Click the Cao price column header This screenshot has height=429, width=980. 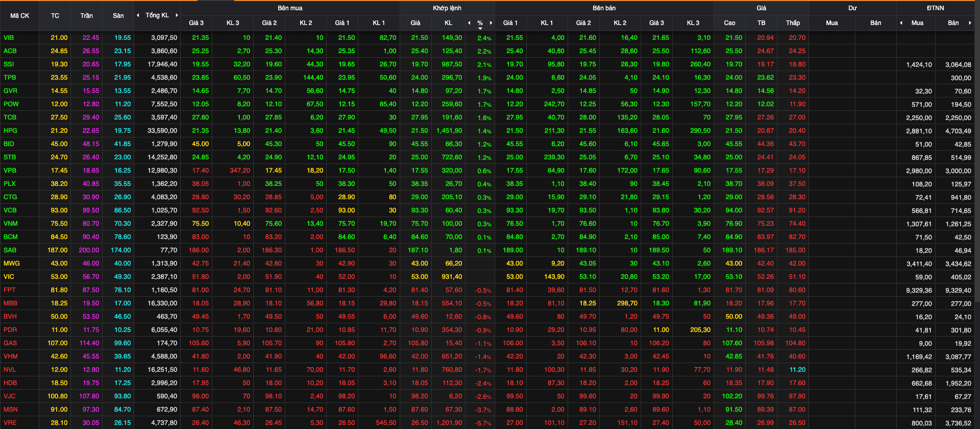[x=729, y=23]
